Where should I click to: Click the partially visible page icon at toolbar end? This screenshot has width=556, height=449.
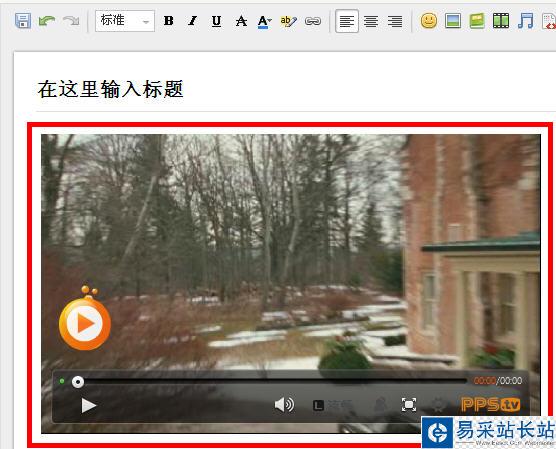[x=549, y=21]
